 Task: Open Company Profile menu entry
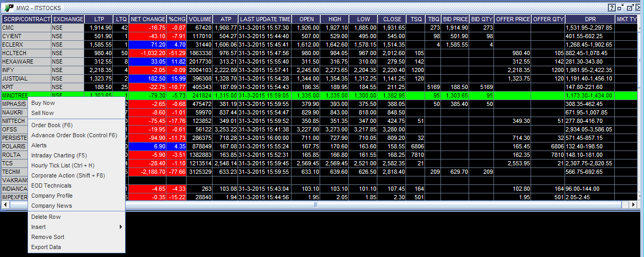tap(52, 196)
